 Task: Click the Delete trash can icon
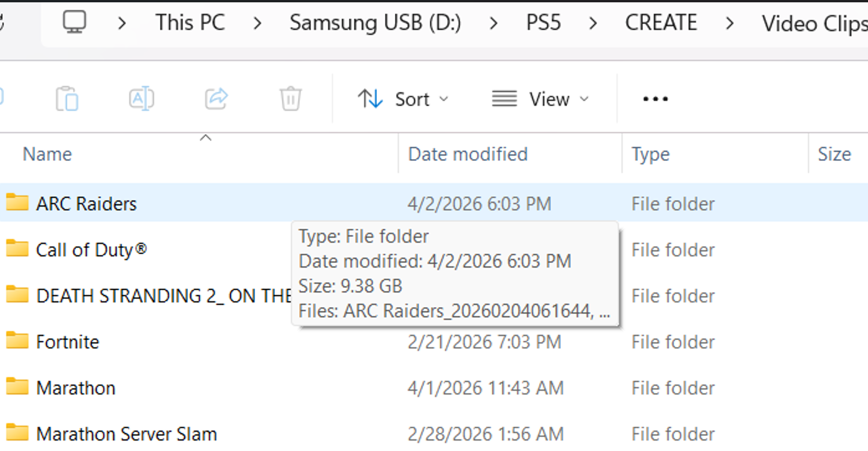coord(290,99)
